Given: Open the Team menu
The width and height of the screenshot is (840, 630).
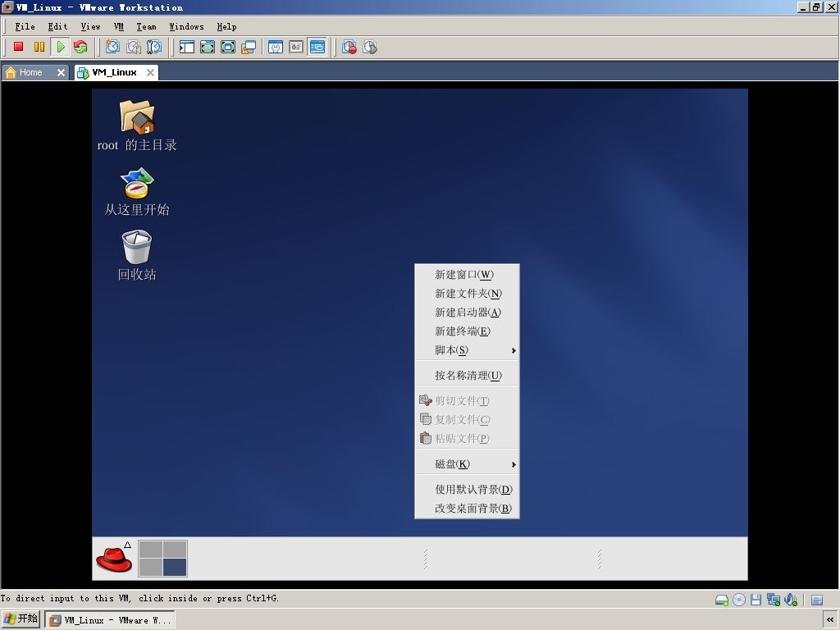Looking at the screenshot, I should pyautogui.click(x=146, y=27).
